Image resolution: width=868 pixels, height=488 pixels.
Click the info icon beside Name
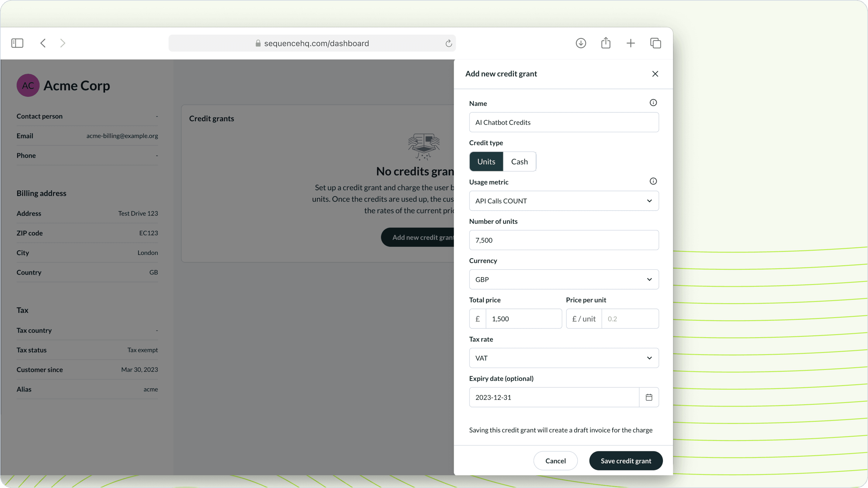(653, 103)
